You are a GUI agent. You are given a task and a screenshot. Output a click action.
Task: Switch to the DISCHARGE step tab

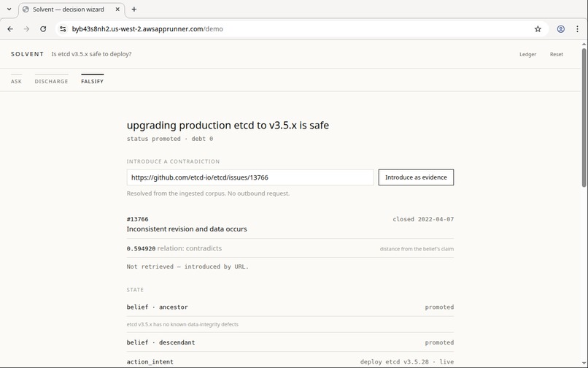(51, 81)
